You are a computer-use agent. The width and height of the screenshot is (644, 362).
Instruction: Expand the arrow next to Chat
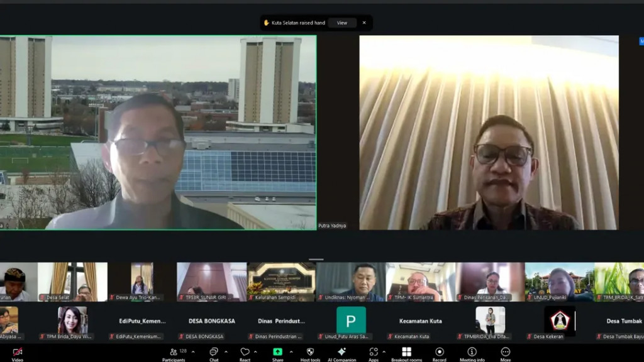(x=226, y=352)
